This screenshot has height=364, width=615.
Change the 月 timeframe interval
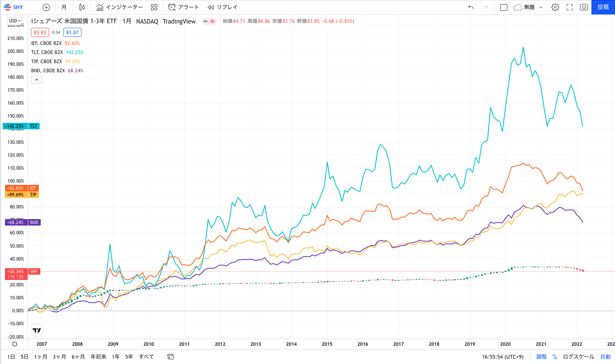tap(64, 7)
